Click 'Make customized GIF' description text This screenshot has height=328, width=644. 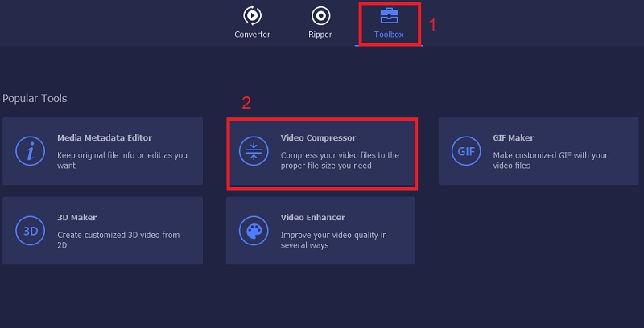click(x=551, y=160)
